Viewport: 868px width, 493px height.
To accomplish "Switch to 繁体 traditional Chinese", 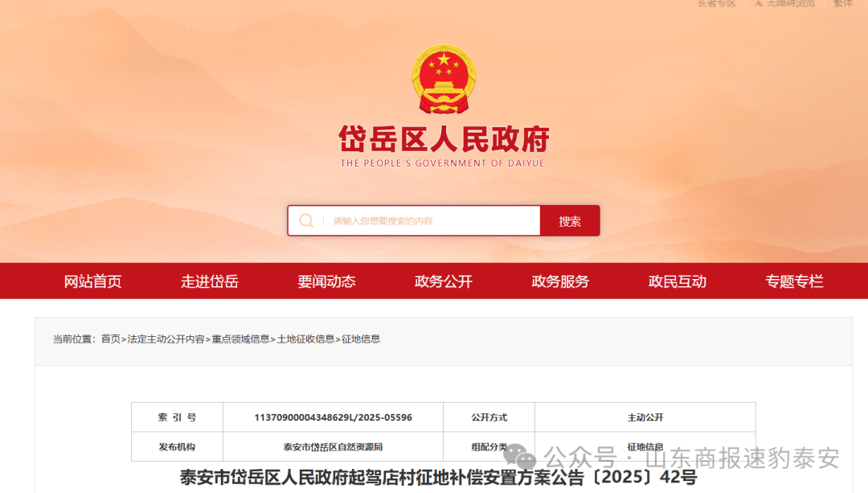I will pos(842,3).
